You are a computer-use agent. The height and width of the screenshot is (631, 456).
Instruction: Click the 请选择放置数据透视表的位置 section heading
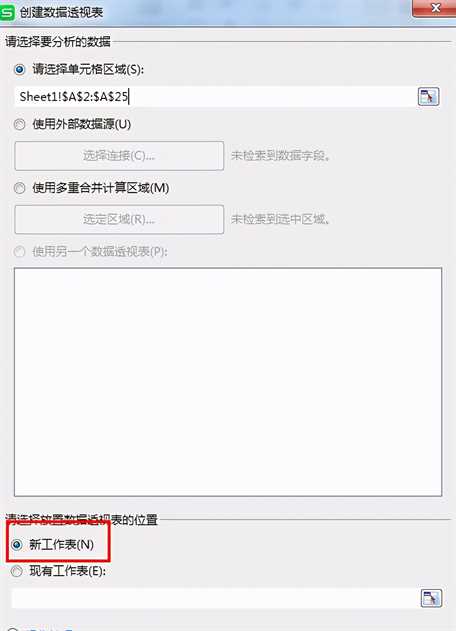pos(81,520)
